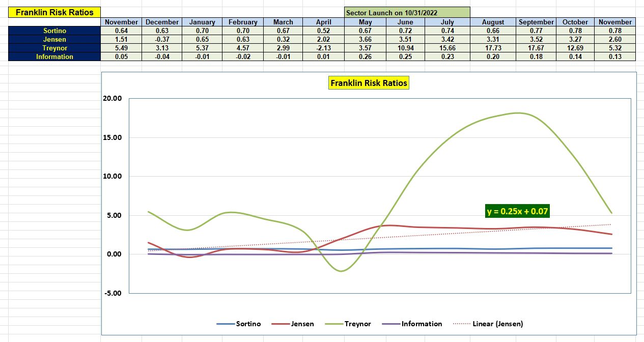
Task: Click the June column header
Action: [x=405, y=22]
